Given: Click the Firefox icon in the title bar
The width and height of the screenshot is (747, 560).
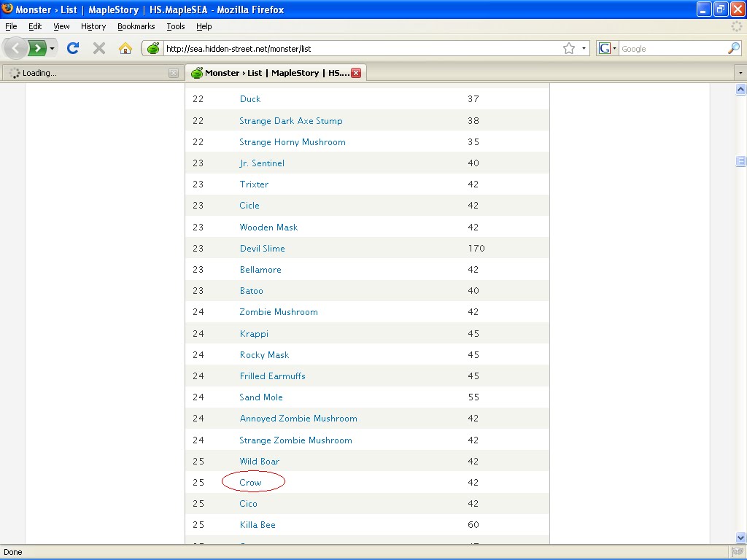Looking at the screenshot, I should [x=7, y=9].
